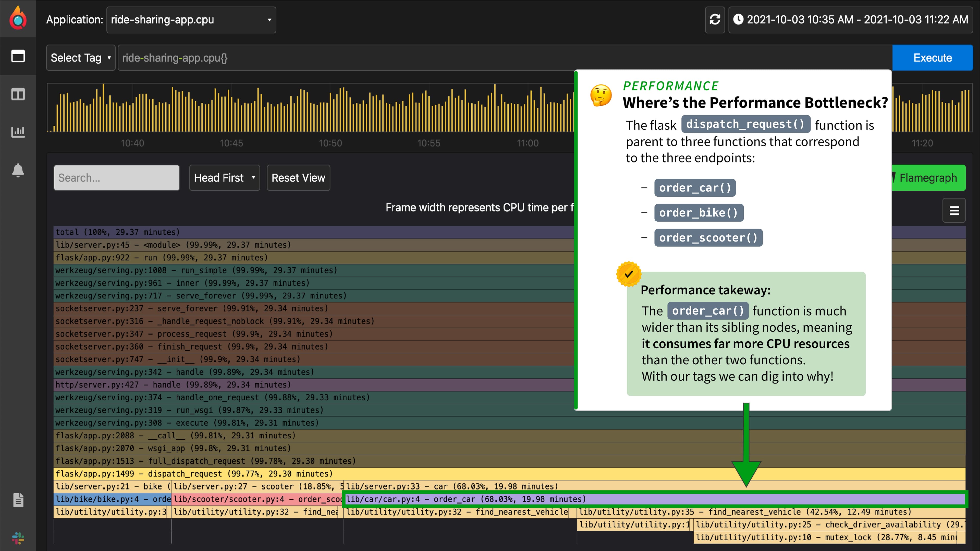Expand the Select Tag dropdown
This screenshot has height=551, width=980.
point(80,57)
